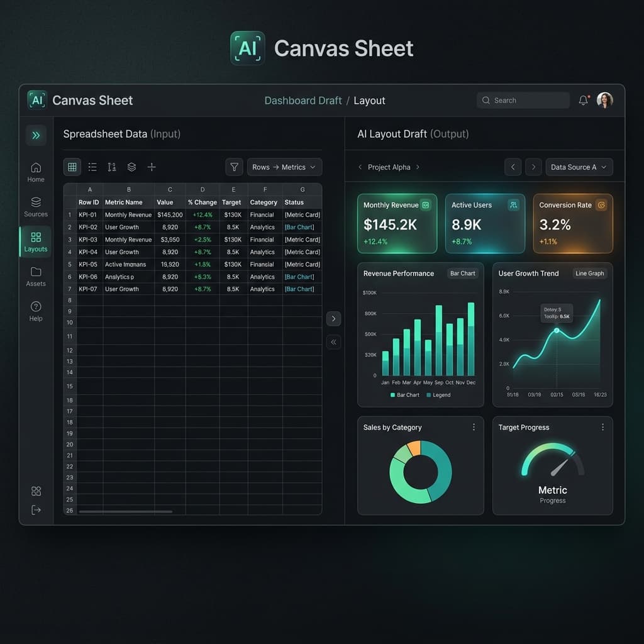Click Conversion Rate card icon
Screen dimensions: 644x644
601,205
